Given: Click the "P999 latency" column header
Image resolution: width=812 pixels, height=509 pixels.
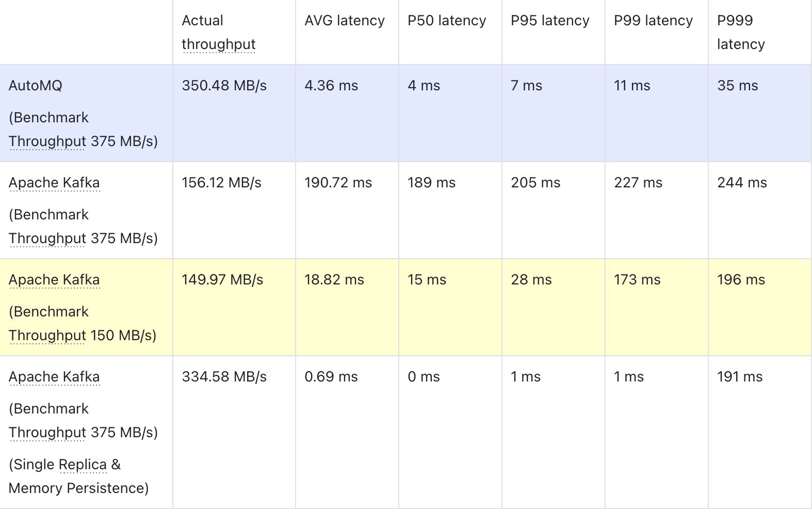Looking at the screenshot, I should [x=740, y=32].
